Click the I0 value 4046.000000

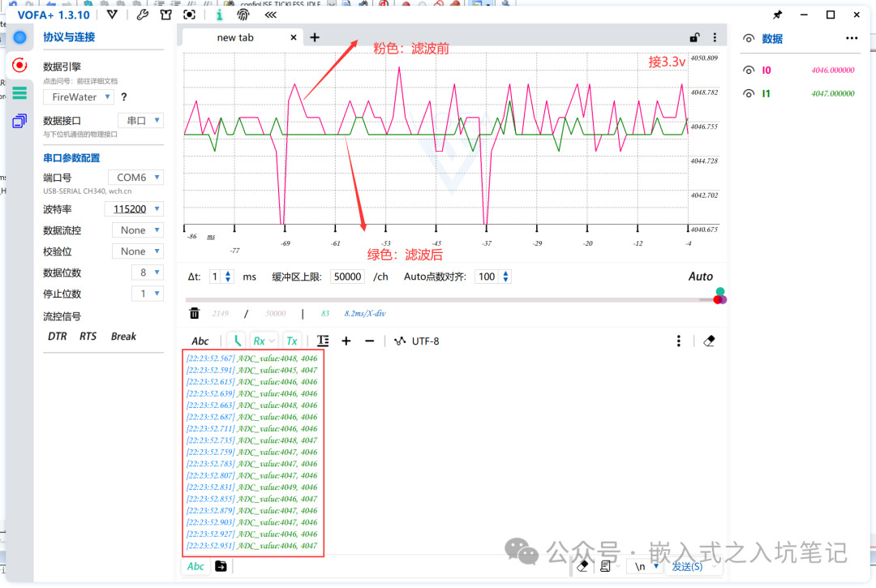pos(832,71)
